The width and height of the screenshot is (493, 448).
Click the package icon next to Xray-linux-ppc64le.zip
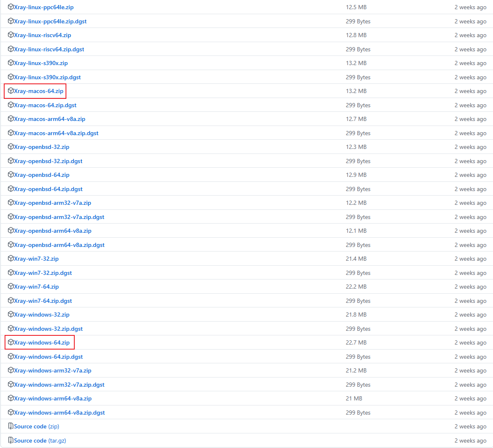[x=11, y=7]
